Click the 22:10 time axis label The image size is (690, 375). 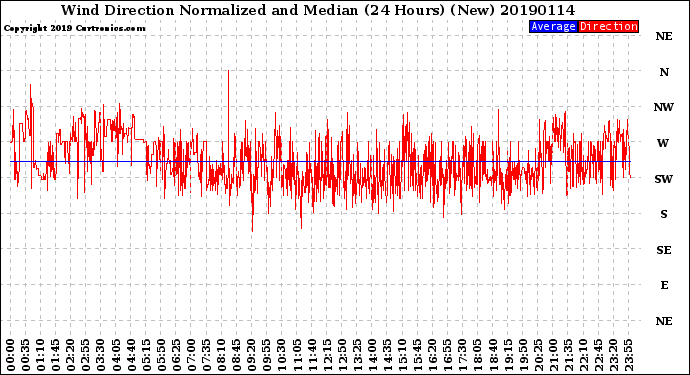click(583, 355)
